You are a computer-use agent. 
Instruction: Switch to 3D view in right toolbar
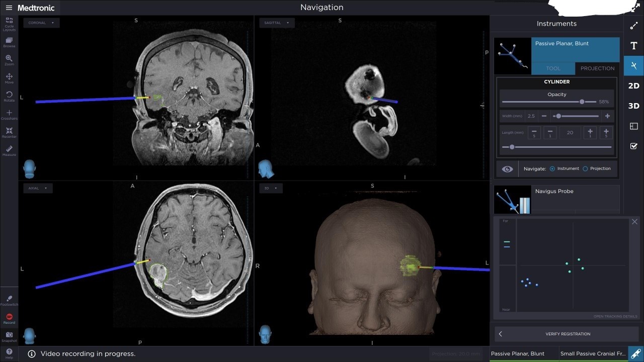(x=633, y=106)
